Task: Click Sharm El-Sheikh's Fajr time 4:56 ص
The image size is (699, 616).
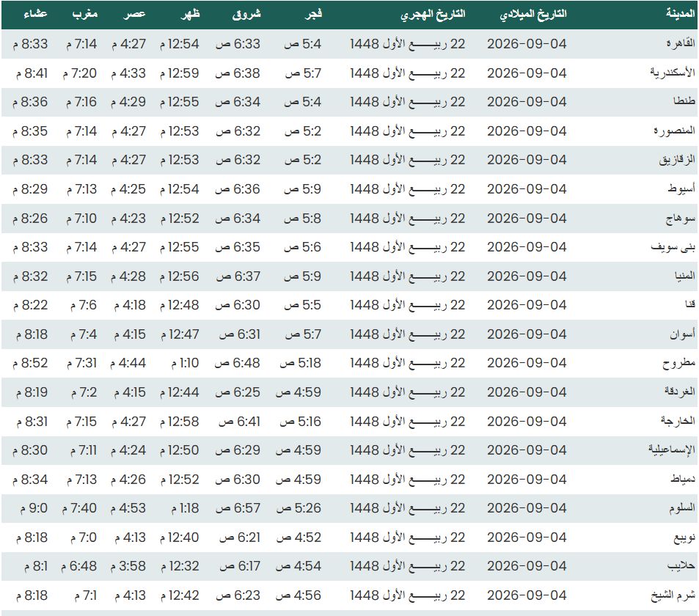Action: [299, 595]
